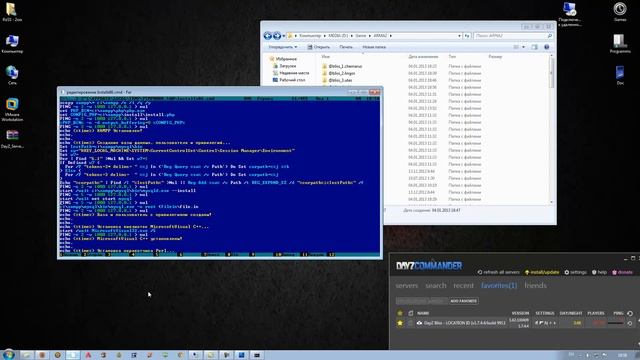Click the Forward arrow in the Explorer window

tap(277, 36)
